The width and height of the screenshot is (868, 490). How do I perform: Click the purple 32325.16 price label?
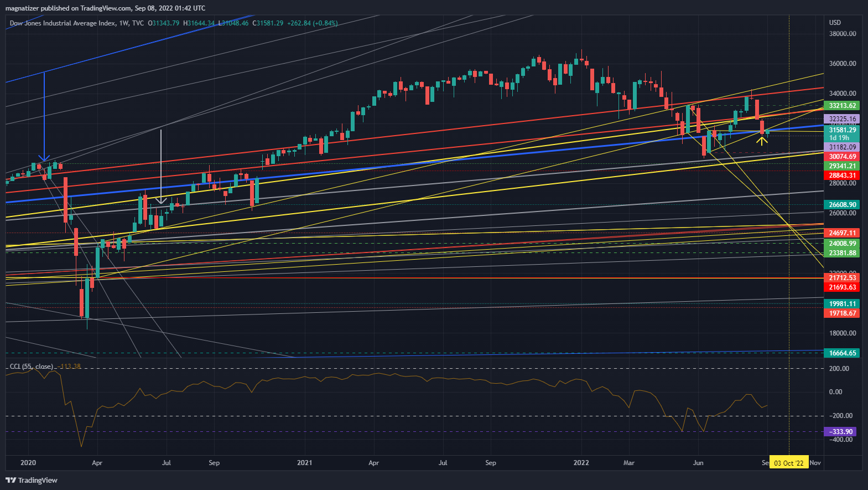click(842, 119)
